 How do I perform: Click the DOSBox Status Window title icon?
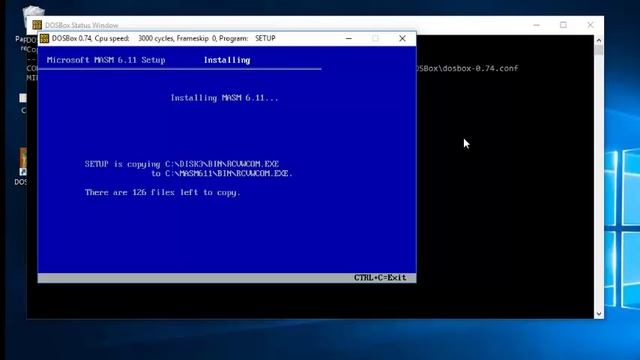coord(37,25)
